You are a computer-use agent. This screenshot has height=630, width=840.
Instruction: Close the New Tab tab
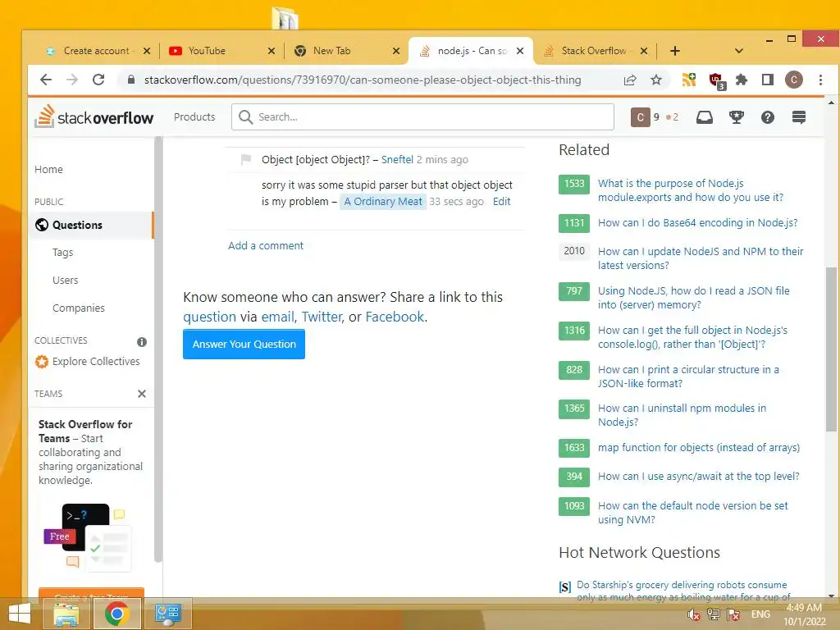click(x=396, y=51)
